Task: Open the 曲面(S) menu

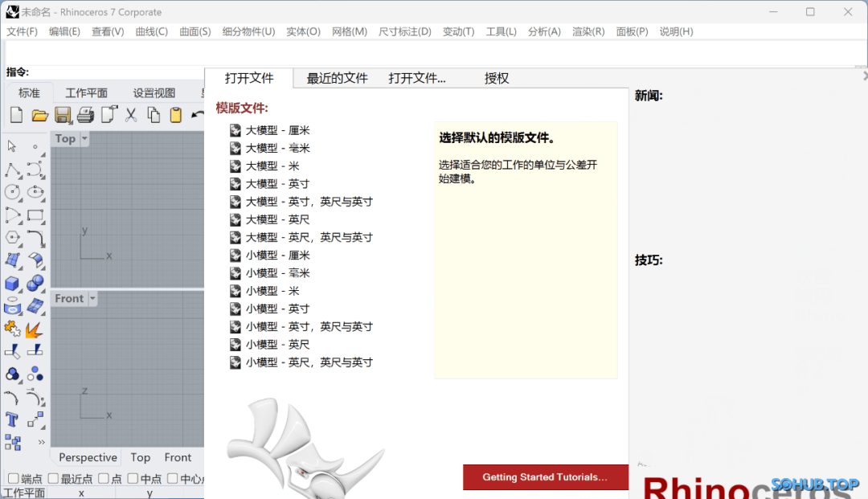Action: point(194,31)
